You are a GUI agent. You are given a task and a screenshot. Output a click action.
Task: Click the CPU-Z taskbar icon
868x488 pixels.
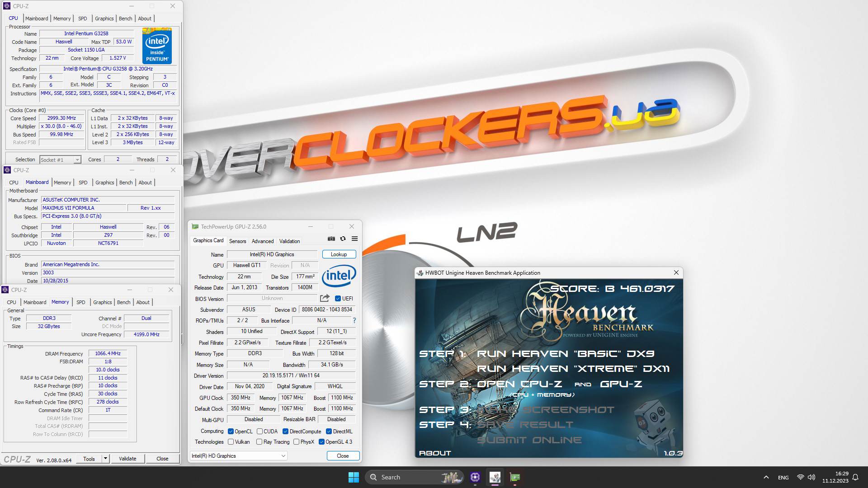click(475, 477)
